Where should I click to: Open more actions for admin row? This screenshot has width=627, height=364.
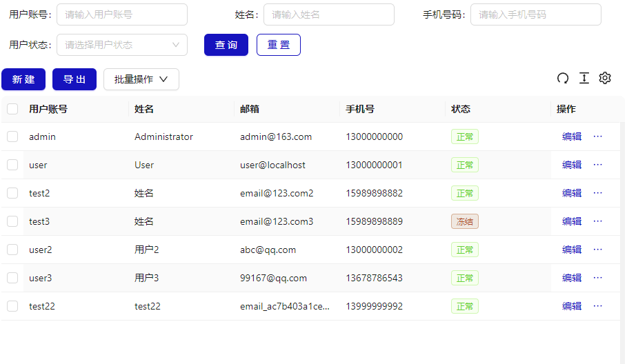tap(597, 136)
